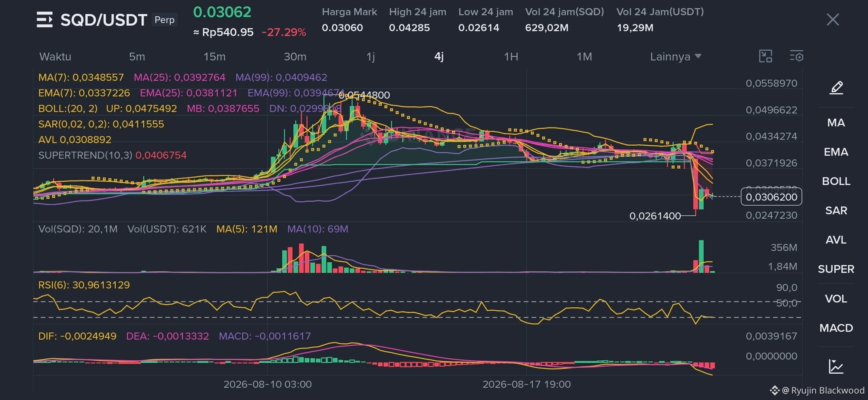The image size is (868, 400).
Task: Tap the Perp contract type badge
Action: [x=164, y=20]
